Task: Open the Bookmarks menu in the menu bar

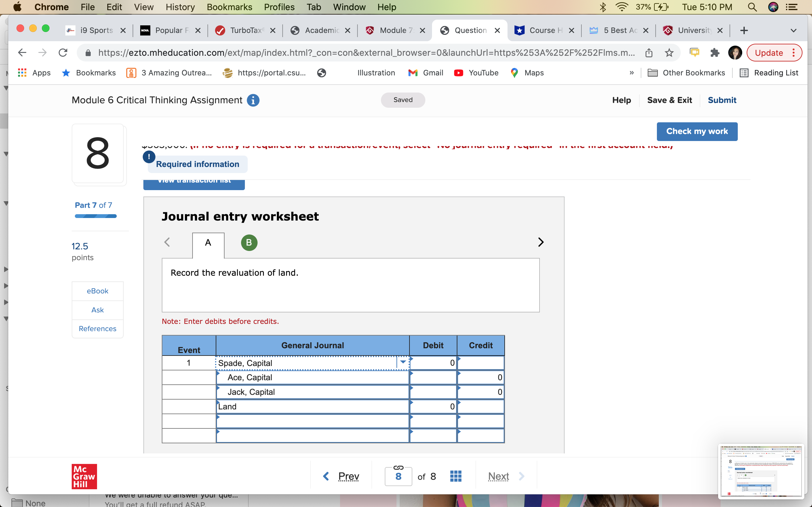Action: (230, 7)
